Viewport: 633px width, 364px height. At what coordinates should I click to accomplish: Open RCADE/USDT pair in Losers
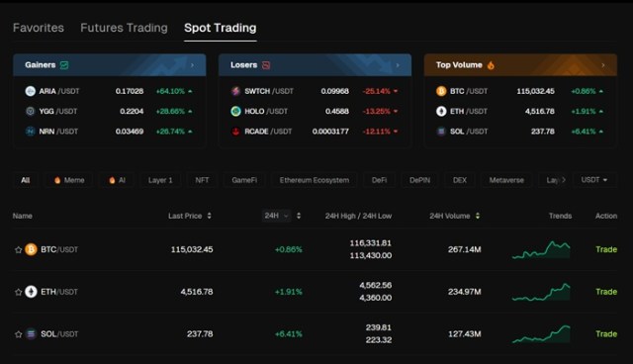tap(268, 132)
